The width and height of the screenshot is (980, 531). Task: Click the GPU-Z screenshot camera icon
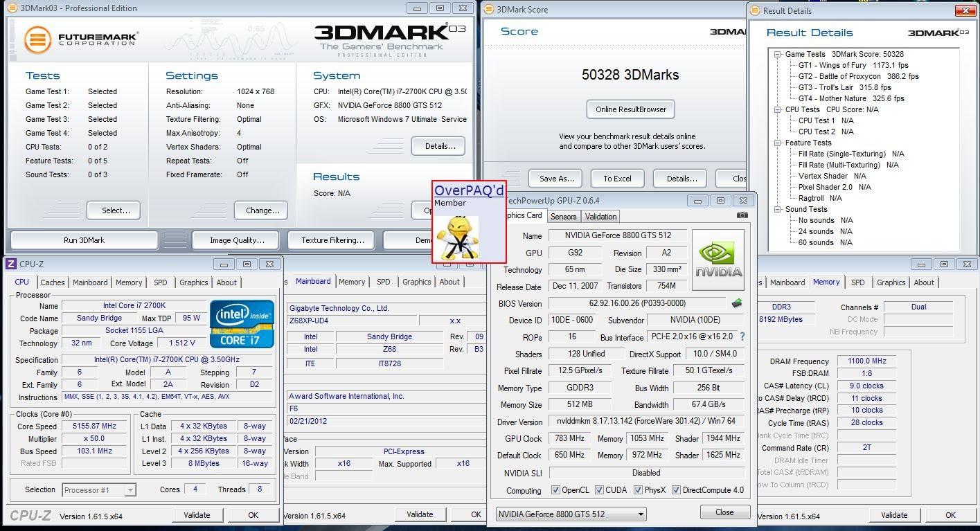coord(742,215)
